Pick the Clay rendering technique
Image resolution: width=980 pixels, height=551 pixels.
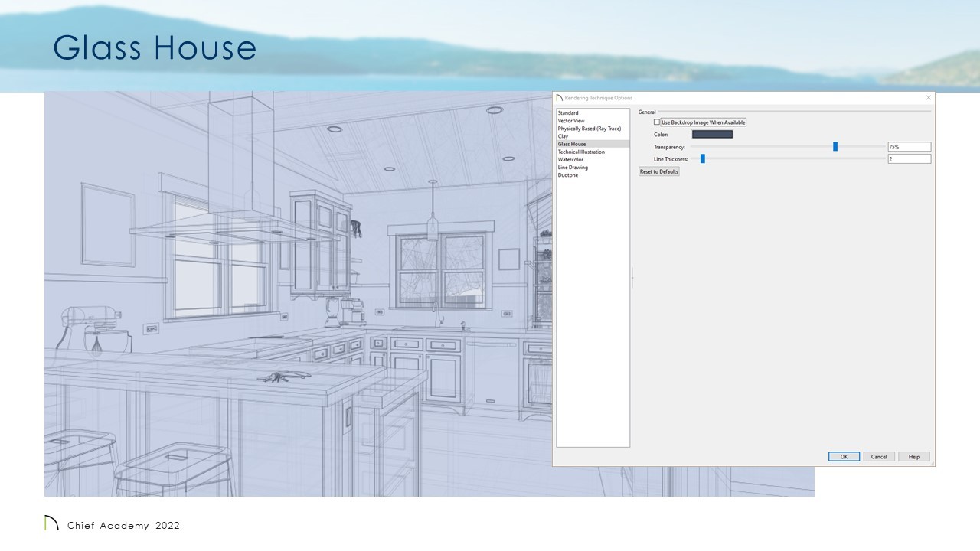[x=563, y=136]
